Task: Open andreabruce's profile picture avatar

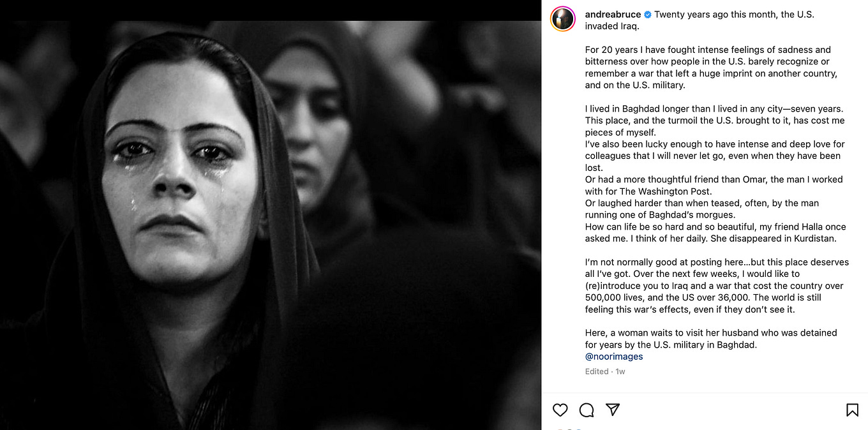Action: coord(563,19)
